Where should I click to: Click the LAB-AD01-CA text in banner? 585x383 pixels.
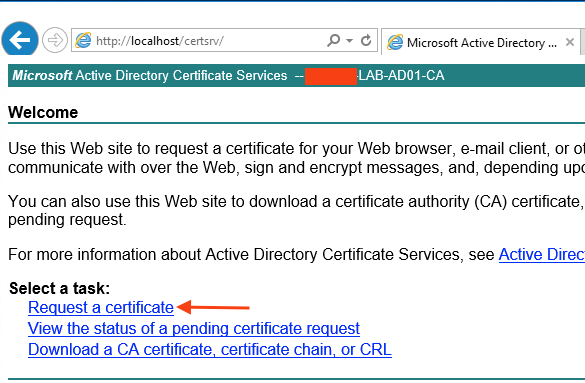(x=401, y=76)
